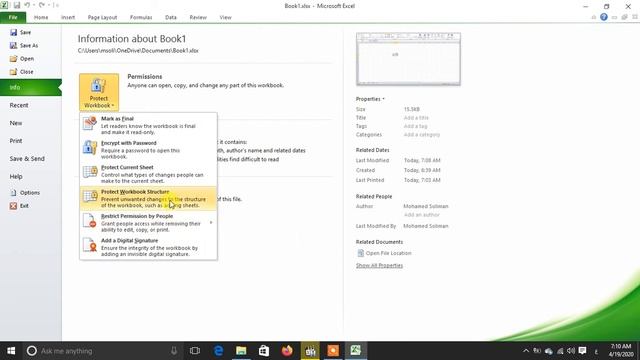Open File Explorer from taskbar
Screen dimensions: 640x360
(x=241, y=351)
